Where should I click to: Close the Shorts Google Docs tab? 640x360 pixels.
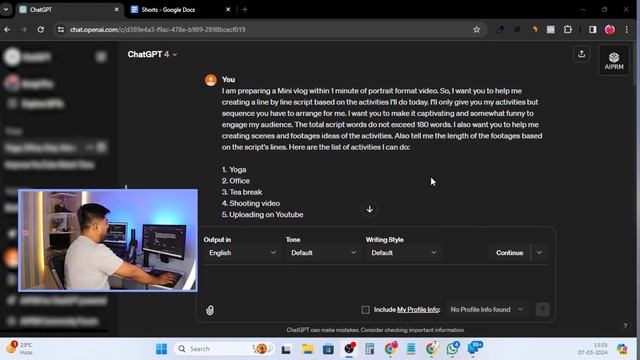pos(228,9)
